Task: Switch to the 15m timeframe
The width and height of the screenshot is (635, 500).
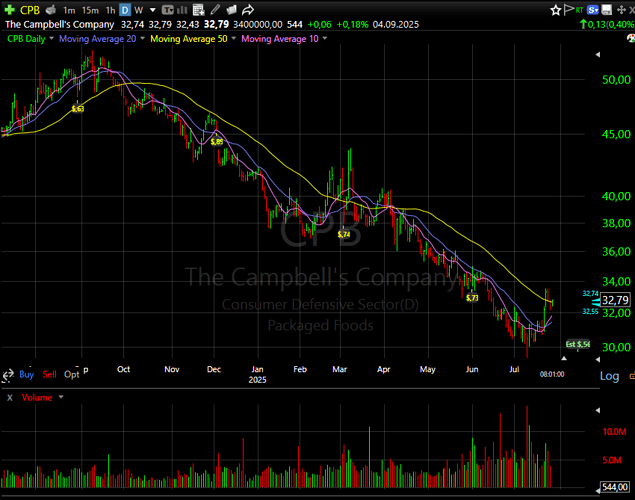Action: coord(90,10)
